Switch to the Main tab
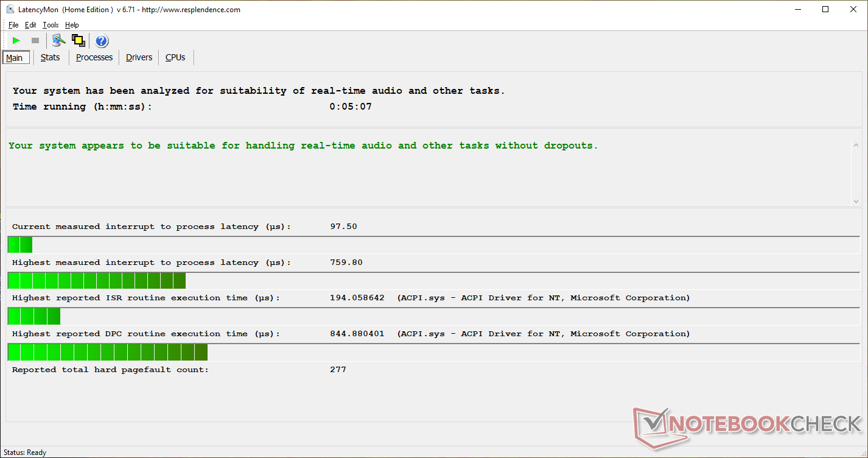This screenshot has width=868, height=458. click(15, 58)
